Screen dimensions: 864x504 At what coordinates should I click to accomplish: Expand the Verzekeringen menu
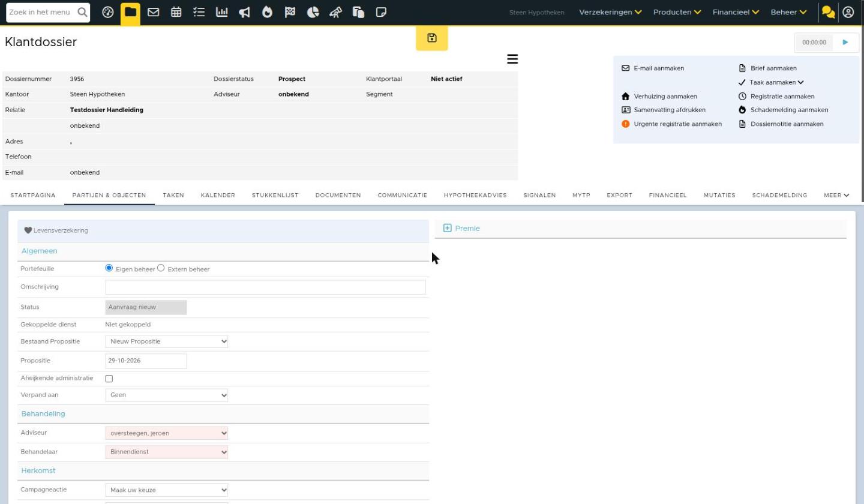[x=610, y=12]
